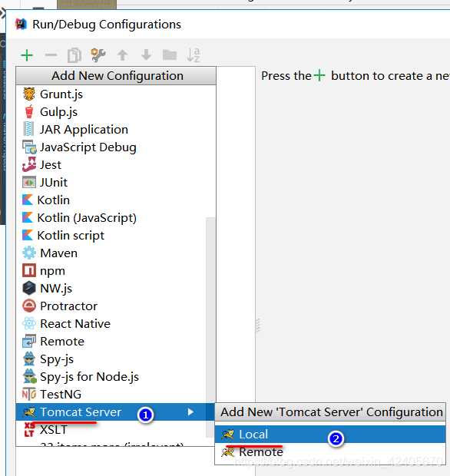Click the Remove Configuration minus icon
The height and width of the screenshot is (476, 450).
pyautogui.click(x=51, y=55)
